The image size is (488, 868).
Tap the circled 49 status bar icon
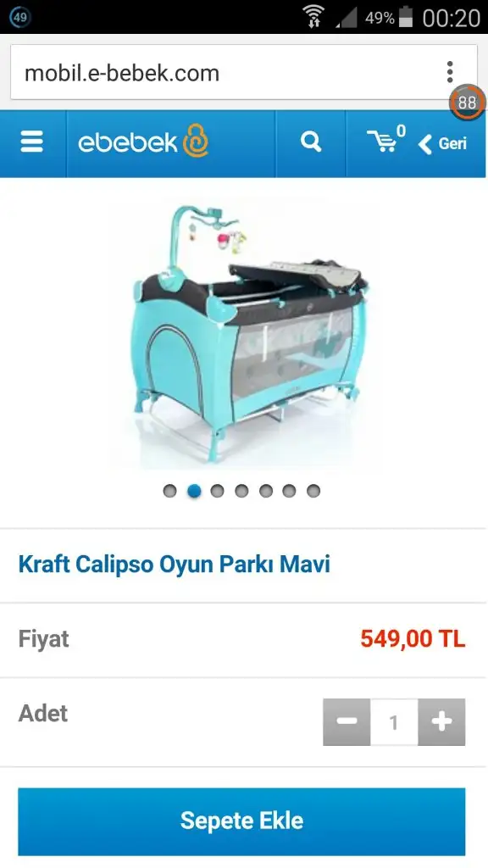point(20,17)
